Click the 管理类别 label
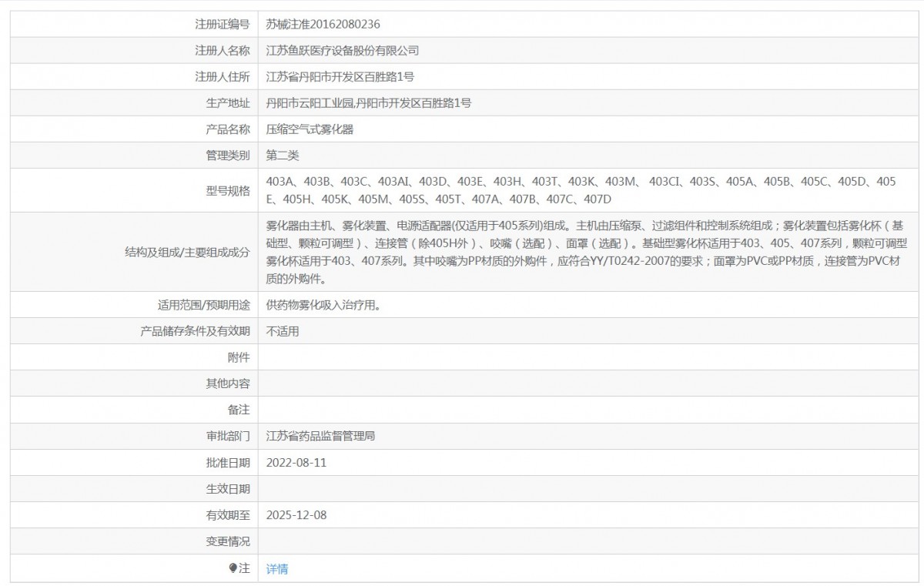Viewport: 924px width, 586px height. click(228, 156)
